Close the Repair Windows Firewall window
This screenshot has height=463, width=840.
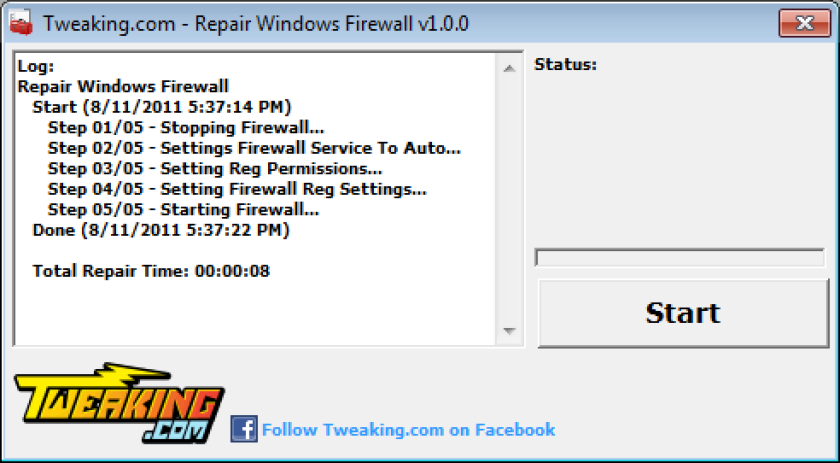pos(805,23)
